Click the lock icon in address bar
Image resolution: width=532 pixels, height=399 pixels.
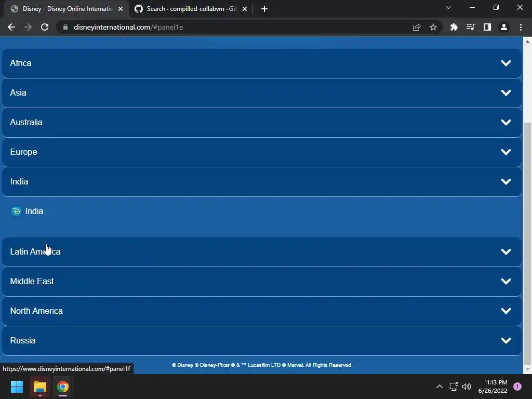(65, 27)
